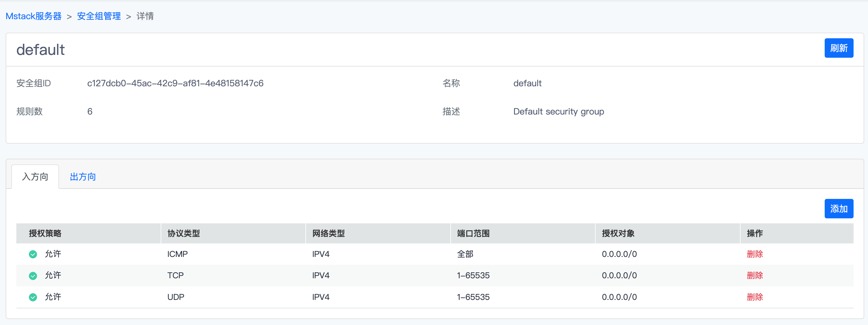The height and width of the screenshot is (325, 868).
Task: Click the TCP row port range 1-65535
Action: coord(474,275)
